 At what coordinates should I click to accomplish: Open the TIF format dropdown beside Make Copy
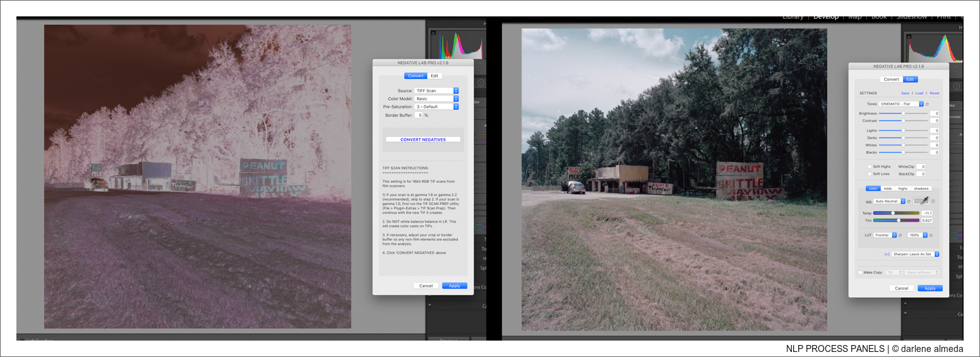click(894, 272)
